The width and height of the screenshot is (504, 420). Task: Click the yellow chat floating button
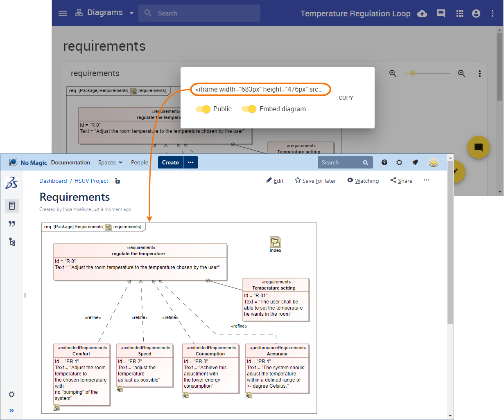pos(479,147)
